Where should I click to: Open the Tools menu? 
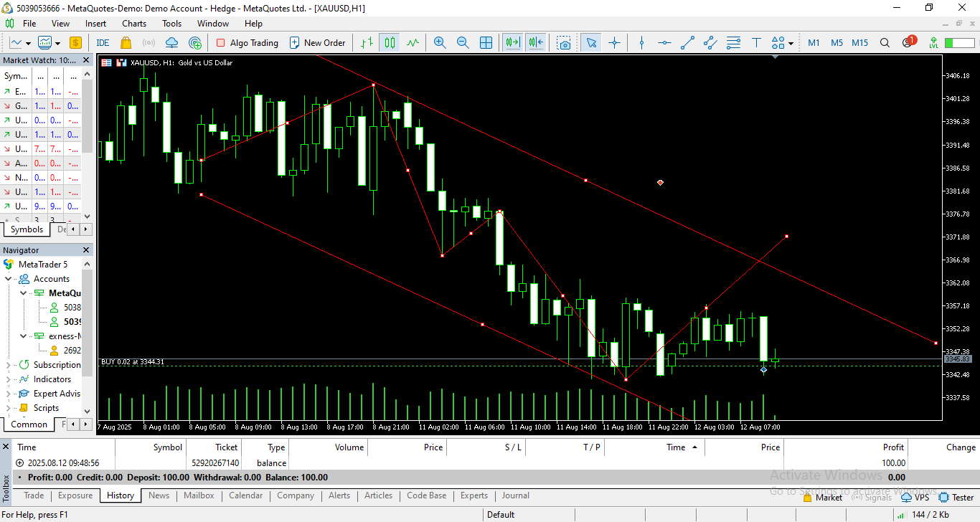pyautogui.click(x=171, y=24)
